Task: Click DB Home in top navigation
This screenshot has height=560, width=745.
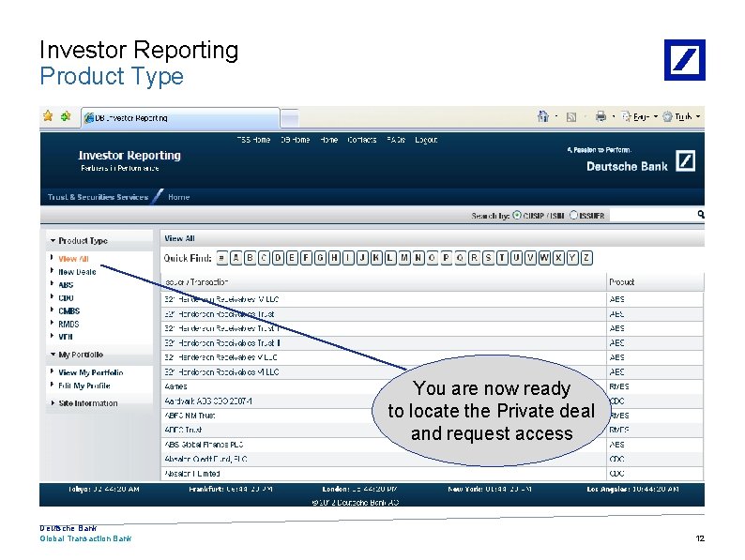Action: [295, 140]
